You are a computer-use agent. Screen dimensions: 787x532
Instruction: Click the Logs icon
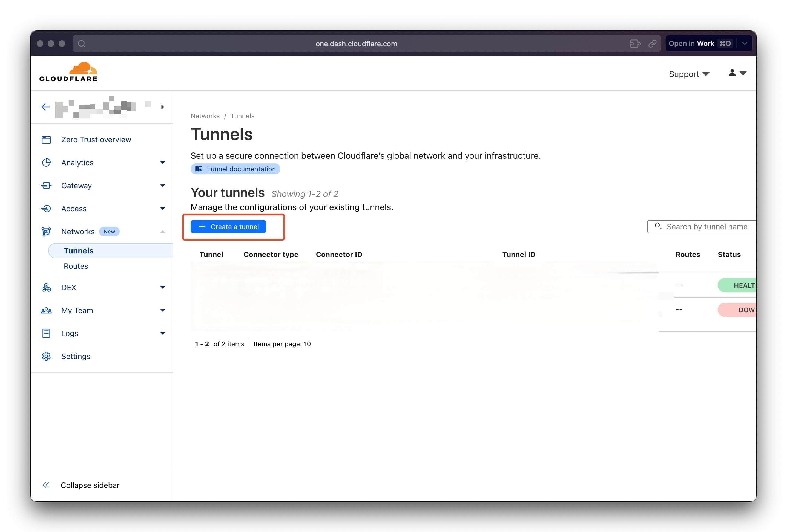(x=46, y=334)
